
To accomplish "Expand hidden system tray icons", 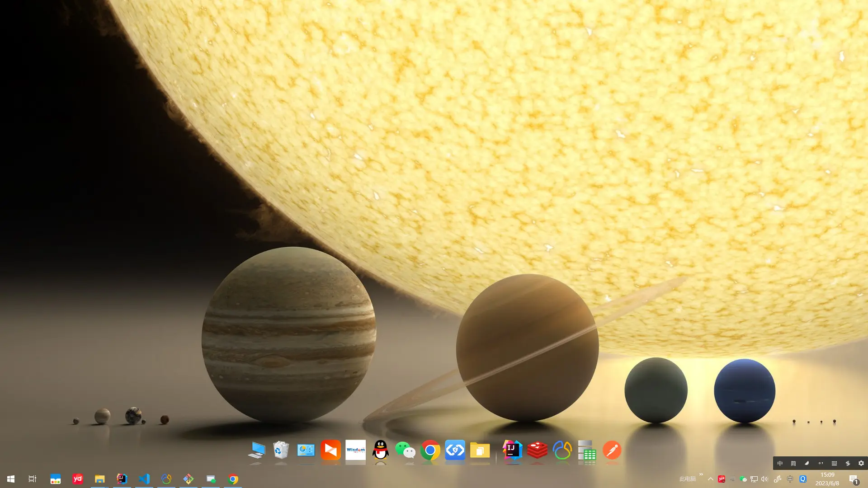I will tap(711, 479).
